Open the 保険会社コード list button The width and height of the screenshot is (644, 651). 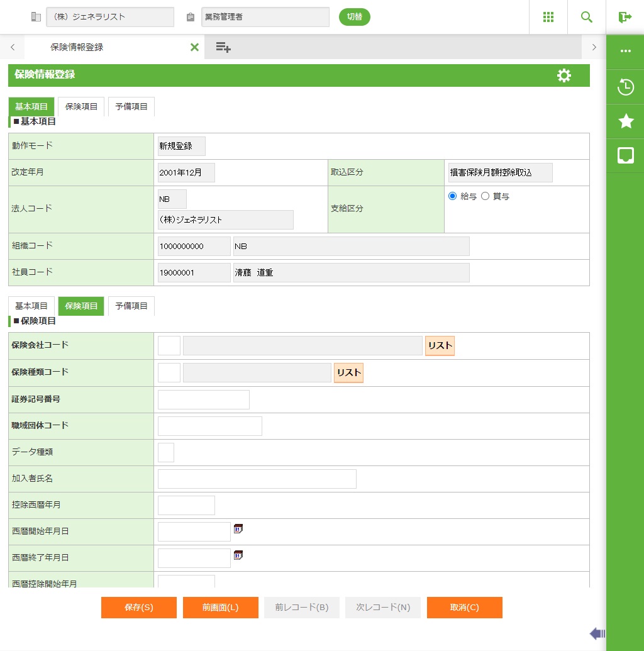pos(440,346)
